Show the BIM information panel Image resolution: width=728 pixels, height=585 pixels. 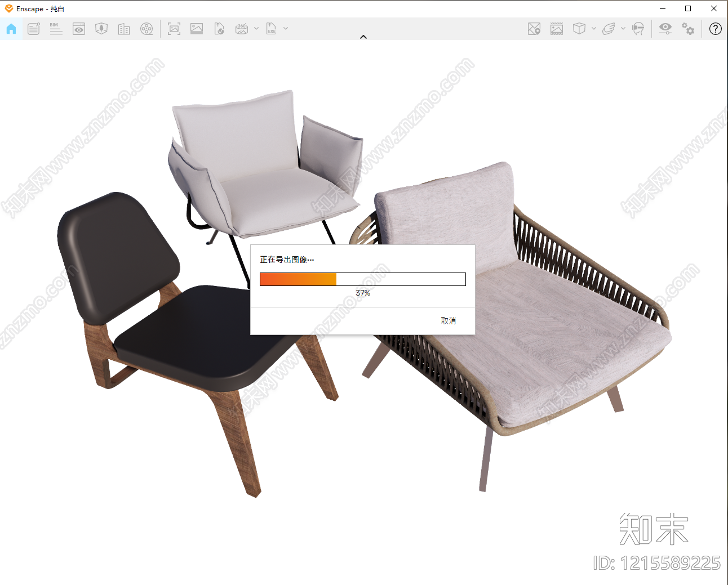(x=56, y=29)
